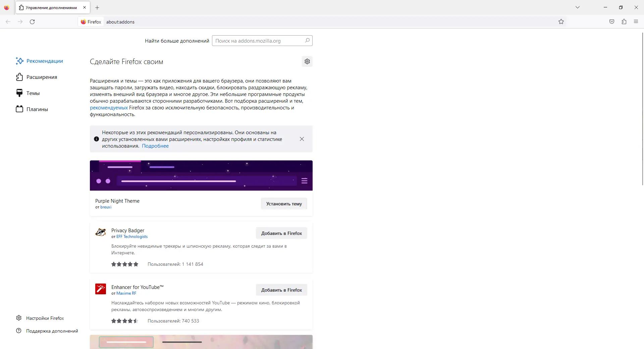644x349 pixels.
Task: Click the vertical page scrollbar thumb
Action: (x=642, y=109)
